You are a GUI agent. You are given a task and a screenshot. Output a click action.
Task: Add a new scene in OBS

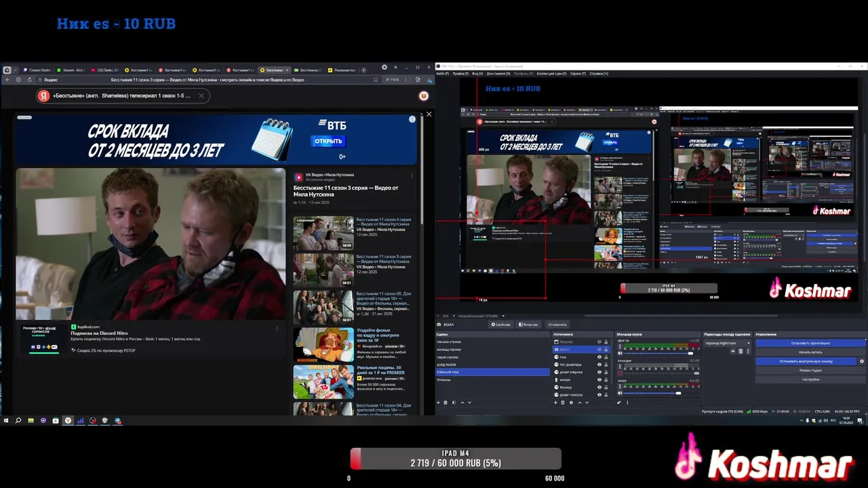[x=438, y=403]
